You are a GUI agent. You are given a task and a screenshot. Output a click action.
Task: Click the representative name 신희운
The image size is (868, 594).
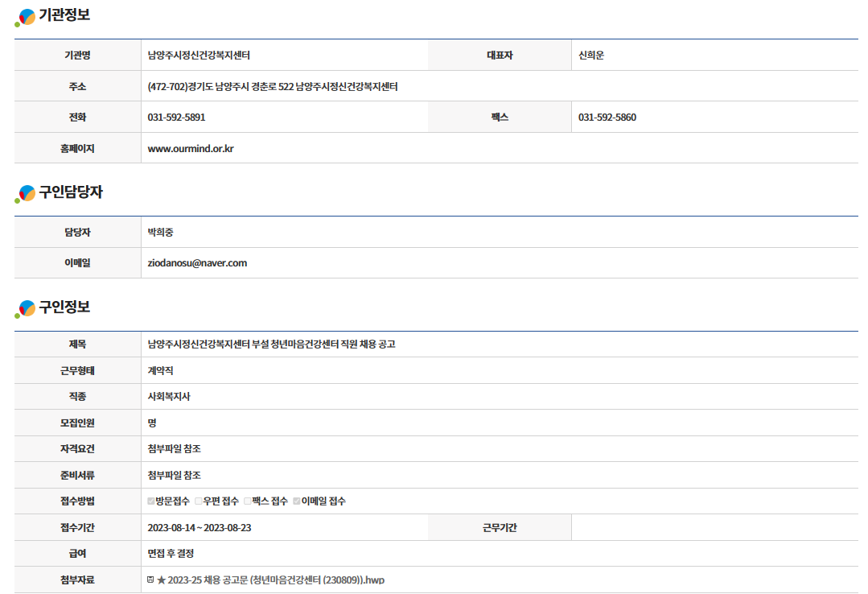click(x=591, y=56)
